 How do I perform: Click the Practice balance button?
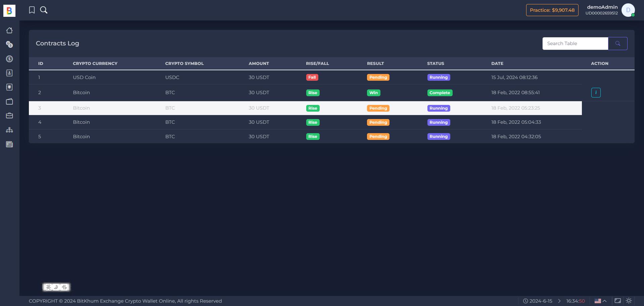[x=552, y=10]
